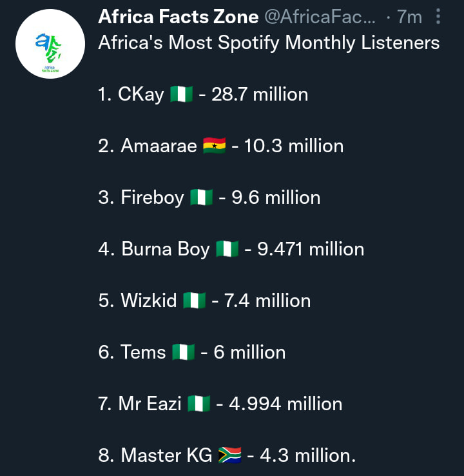464x476 pixels.
Task: Open the Africa Facts Zone profile picture
Action: 50,44
